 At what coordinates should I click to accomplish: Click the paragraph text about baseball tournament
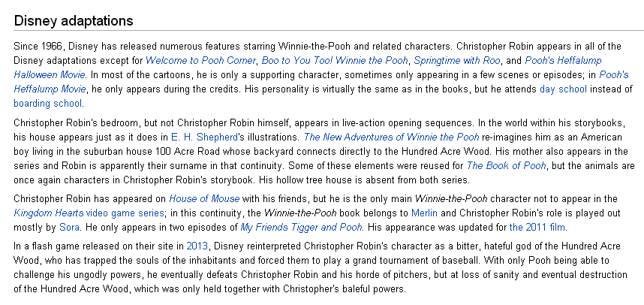coord(320,267)
